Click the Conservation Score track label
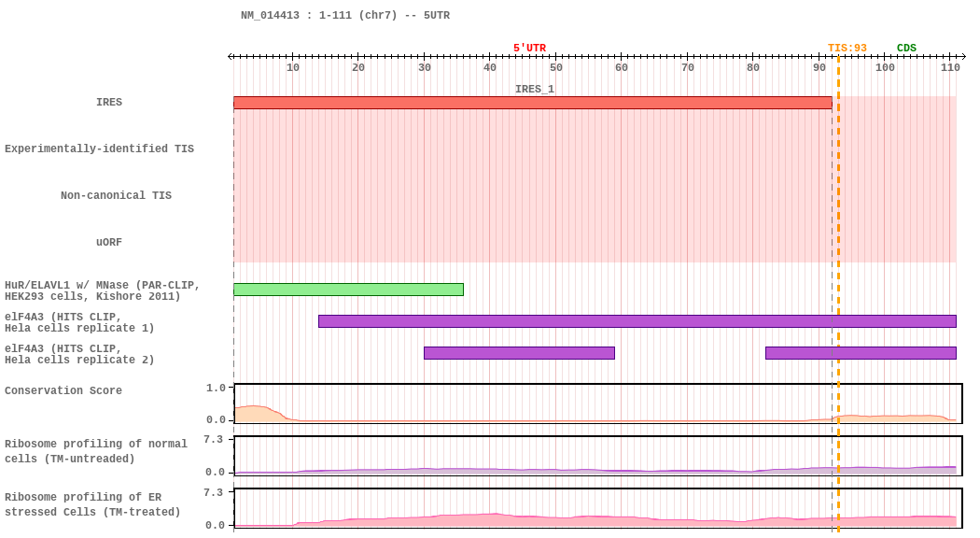Image resolution: width=980 pixels, height=538 pixels. point(63,391)
